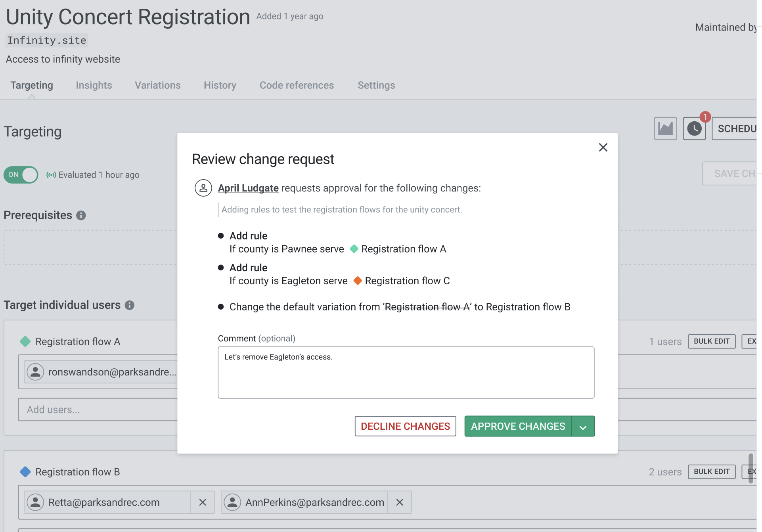
Task: Switch to the Variations tab
Action: coord(157,85)
